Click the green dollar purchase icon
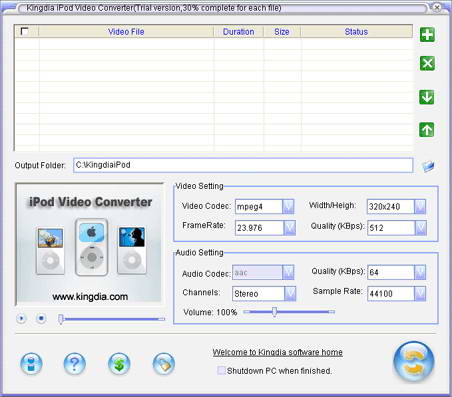This screenshot has width=452, height=397. tap(119, 364)
